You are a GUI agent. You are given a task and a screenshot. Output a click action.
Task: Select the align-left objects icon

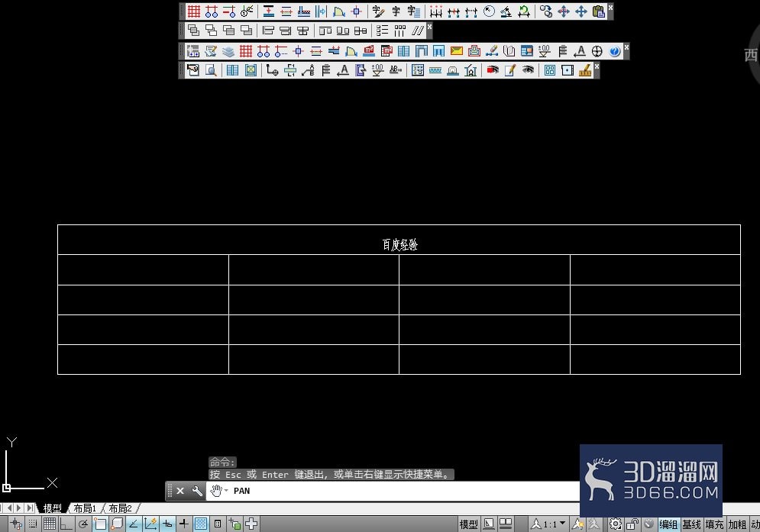click(268, 31)
